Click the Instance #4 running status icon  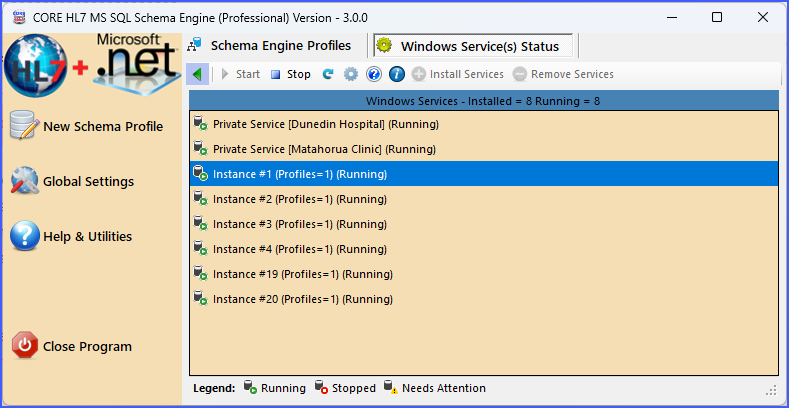coord(200,249)
